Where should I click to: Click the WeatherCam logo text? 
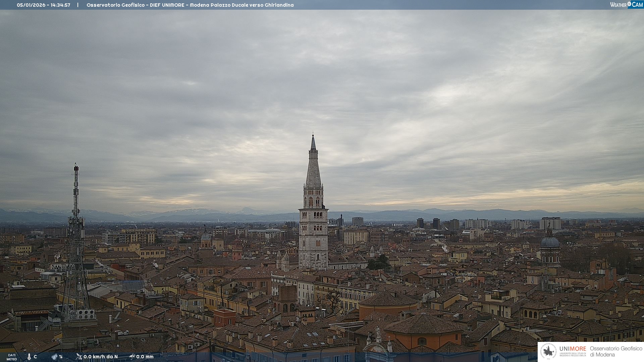pyautogui.click(x=619, y=5)
